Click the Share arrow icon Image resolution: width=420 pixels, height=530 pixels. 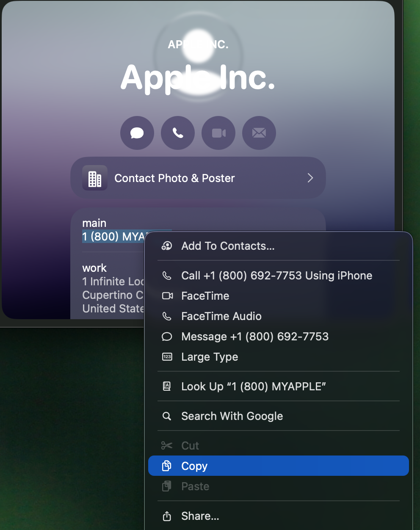(167, 516)
